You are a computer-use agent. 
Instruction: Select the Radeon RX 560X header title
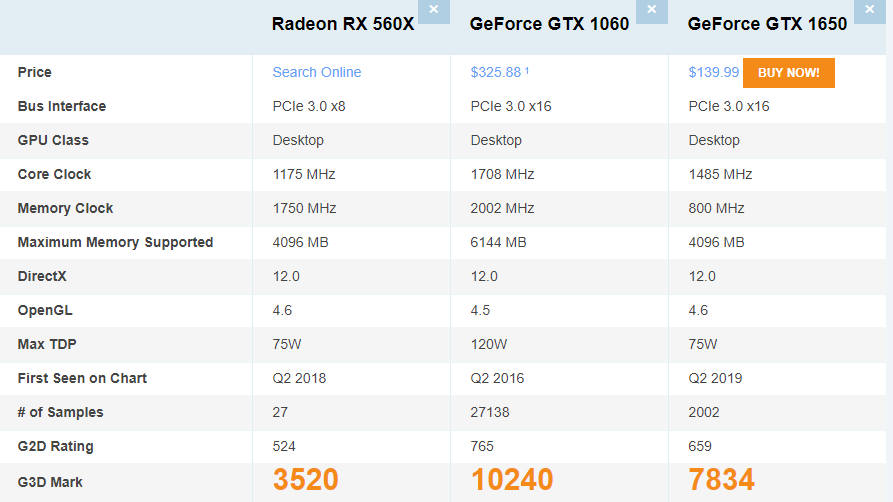coord(342,24)
